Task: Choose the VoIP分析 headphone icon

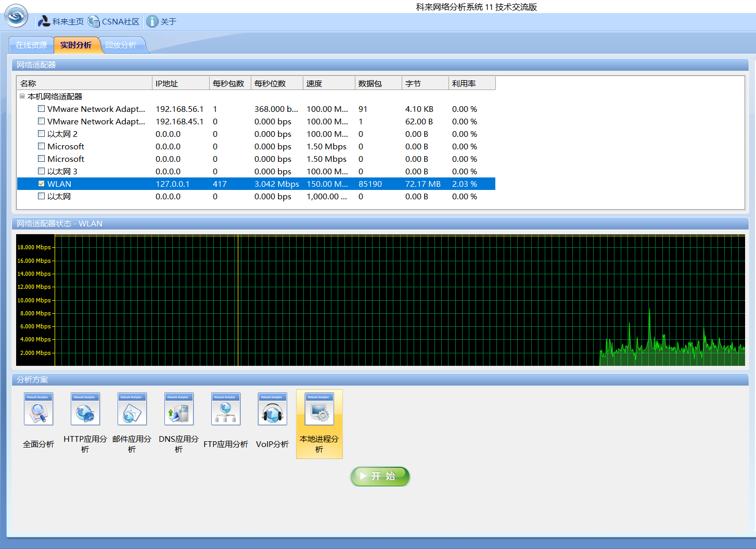Action: click(273, 409)
